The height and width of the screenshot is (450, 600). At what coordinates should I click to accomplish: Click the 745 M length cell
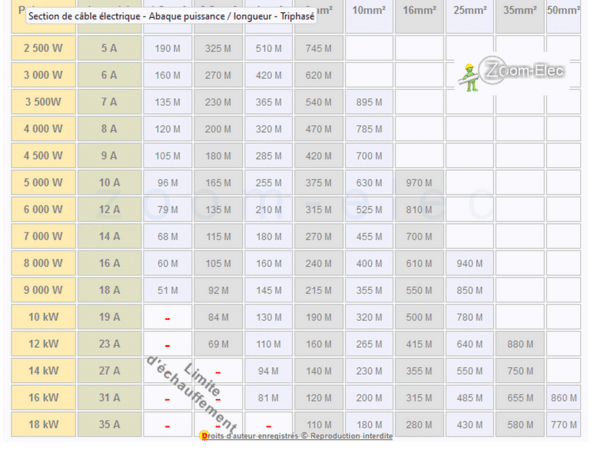point(318,48)
